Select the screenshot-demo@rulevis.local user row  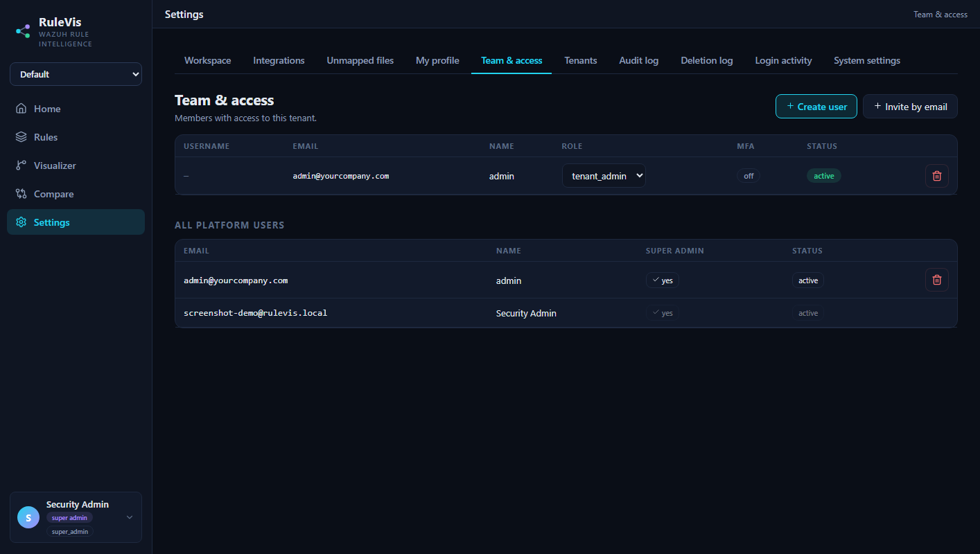pyautogui.click(x=566, y=313)
